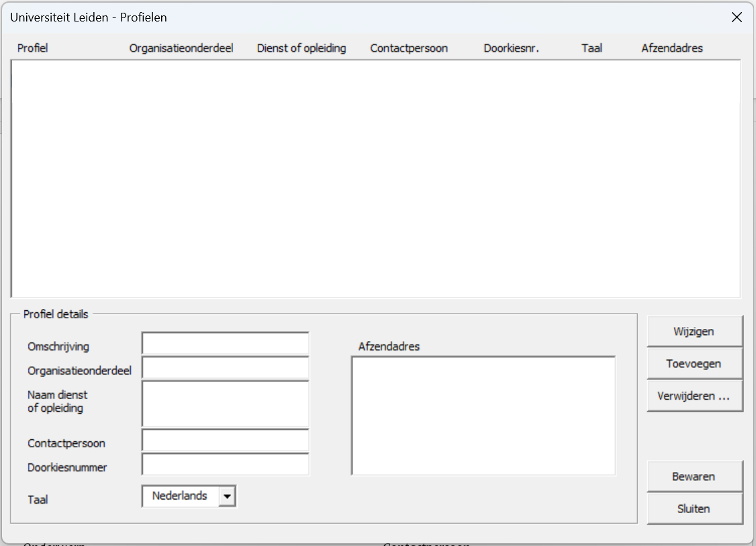
Task: Open the Taal dropdown arrow
Action: tap(227, 496)
